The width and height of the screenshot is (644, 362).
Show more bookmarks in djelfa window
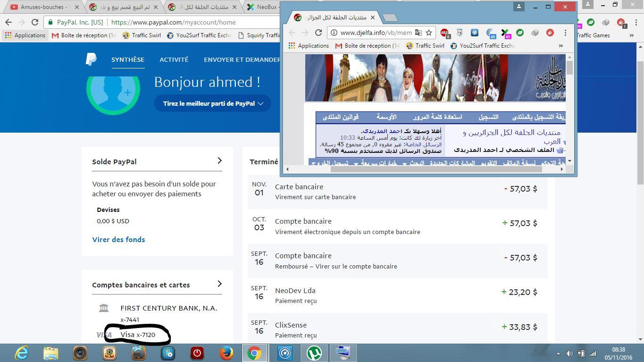pos(560,46)
